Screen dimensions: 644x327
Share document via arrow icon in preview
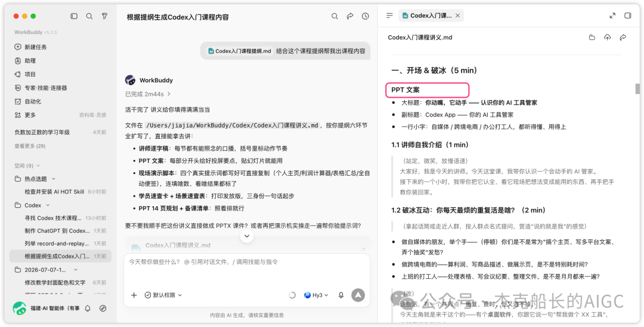click(x=623, y=38)
